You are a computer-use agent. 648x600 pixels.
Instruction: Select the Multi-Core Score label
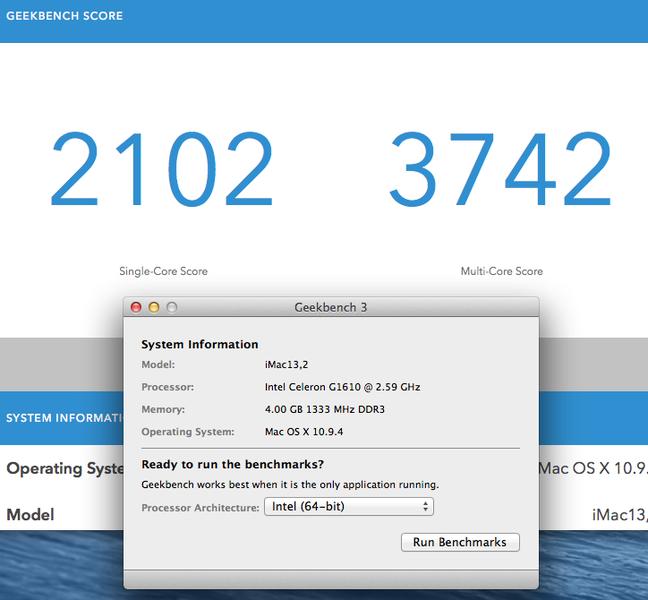502,271
